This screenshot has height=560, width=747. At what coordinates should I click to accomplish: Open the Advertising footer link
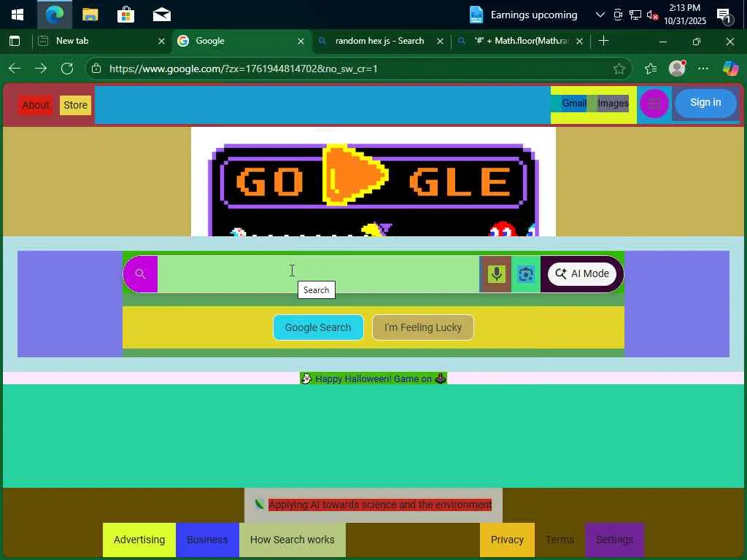pyautogui.click(x=139, y=540)
